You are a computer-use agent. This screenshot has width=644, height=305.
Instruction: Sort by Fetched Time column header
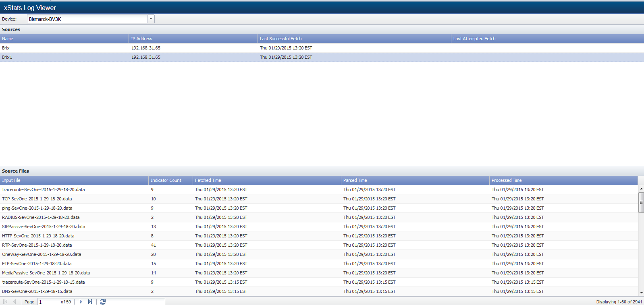coord(267,180)
